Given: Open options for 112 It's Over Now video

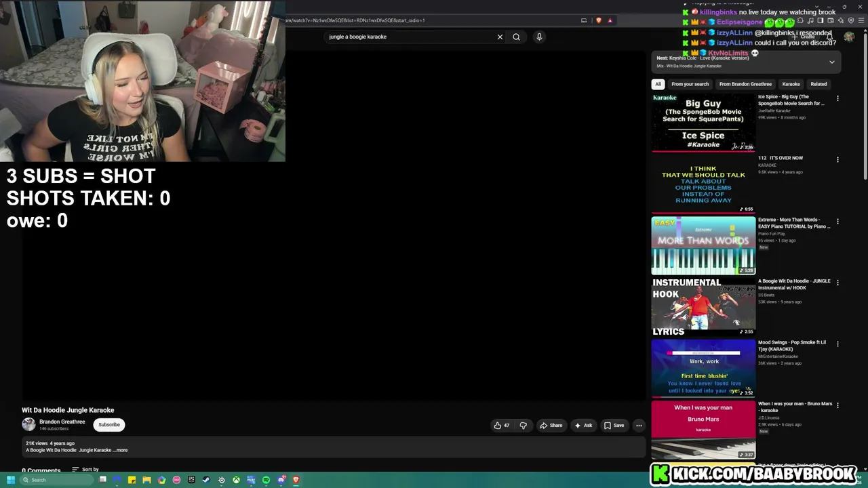Looking at the screenshot, I should 837,160.
